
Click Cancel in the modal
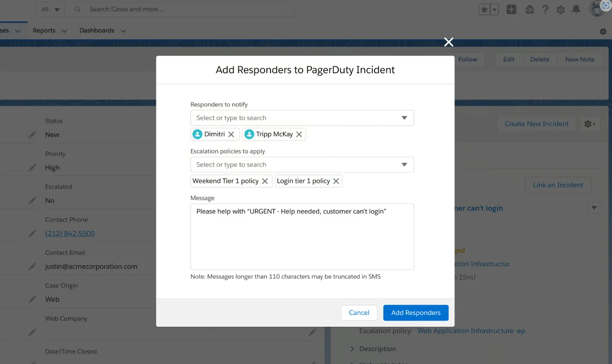pyautogui.click(x=359, y=312)
